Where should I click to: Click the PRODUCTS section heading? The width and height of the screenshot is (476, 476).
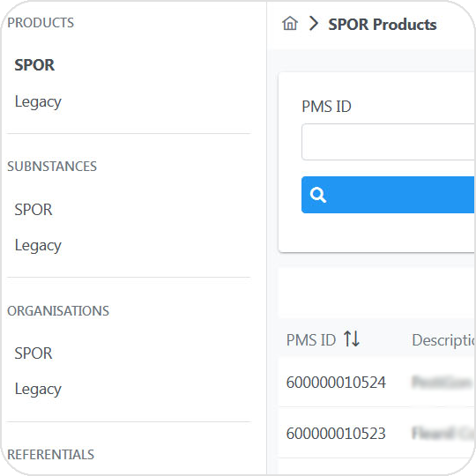click(41, 23)
